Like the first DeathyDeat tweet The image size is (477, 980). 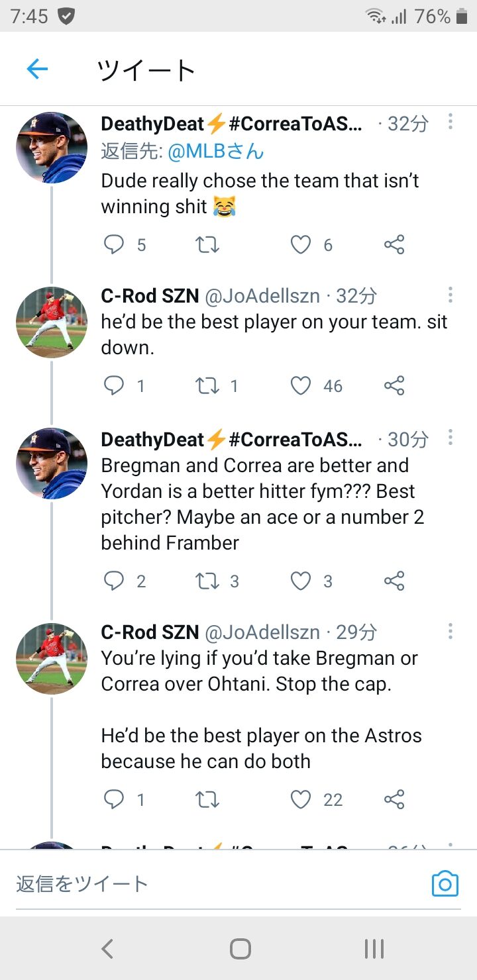pos(301,245)
